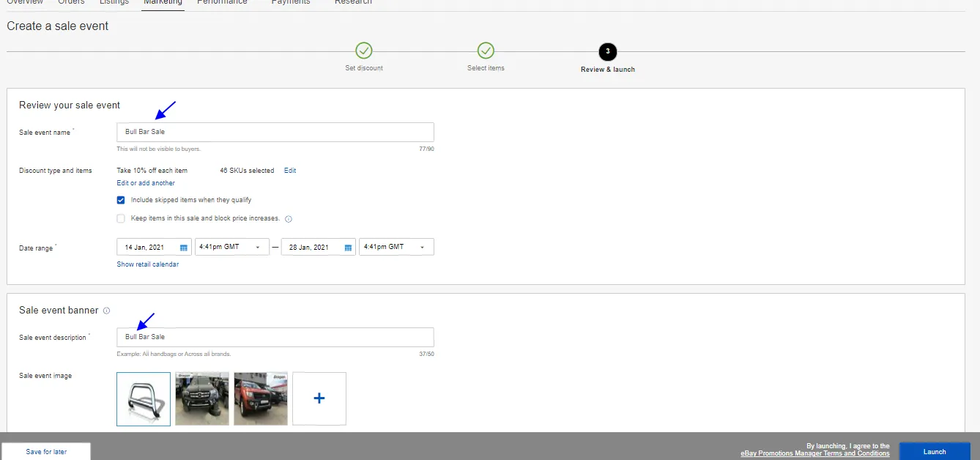
Task: Click the Review & launch step label
Action: pyautogui.click(x=608, y=70)
